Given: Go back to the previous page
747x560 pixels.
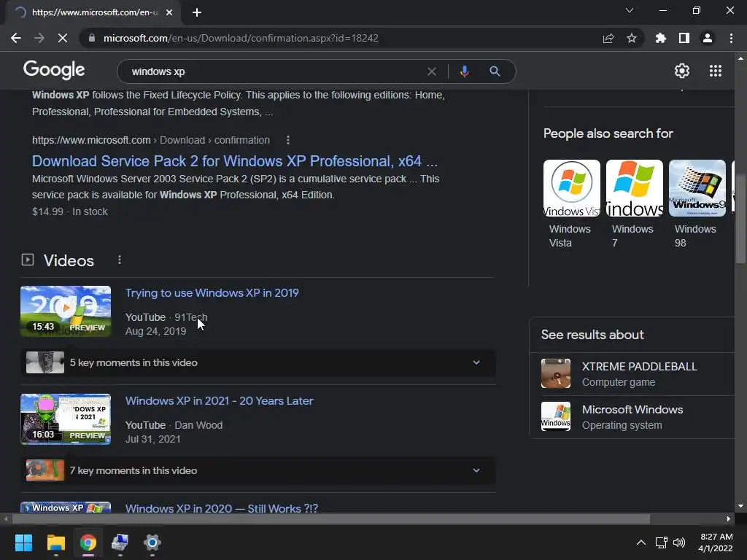Looking at the screenshot, I should pyautogui.click(x=16, y=38).
